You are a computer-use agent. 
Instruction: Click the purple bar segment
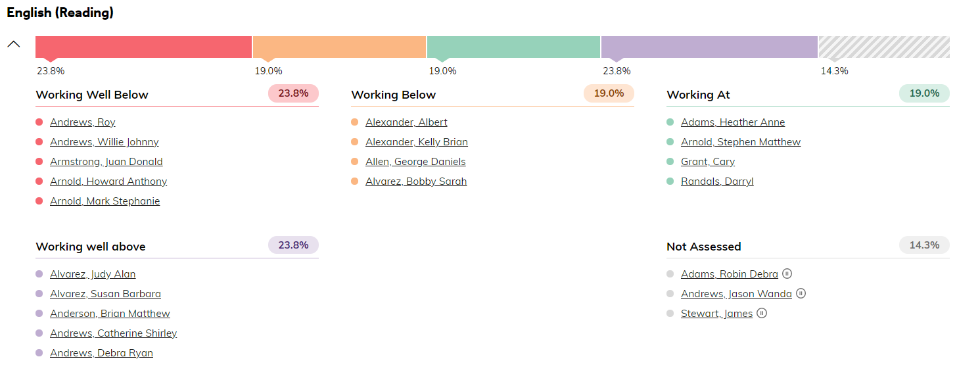pos(709,47)
